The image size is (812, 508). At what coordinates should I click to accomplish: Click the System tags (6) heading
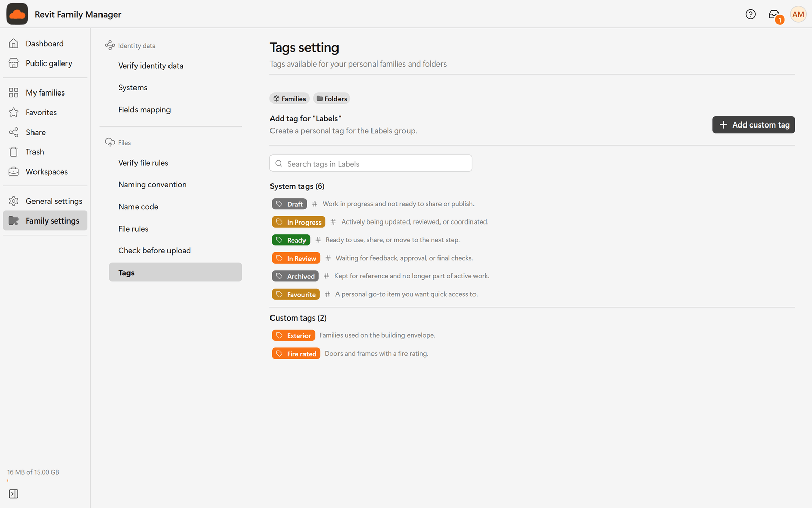pyautogui.click(x=297, y=186)
